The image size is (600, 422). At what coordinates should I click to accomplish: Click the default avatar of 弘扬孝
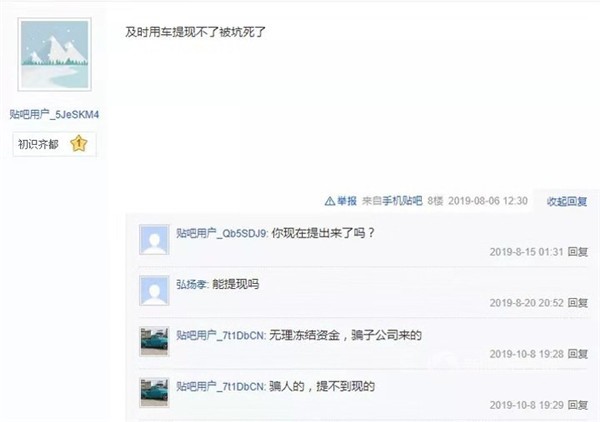(154, 290)
